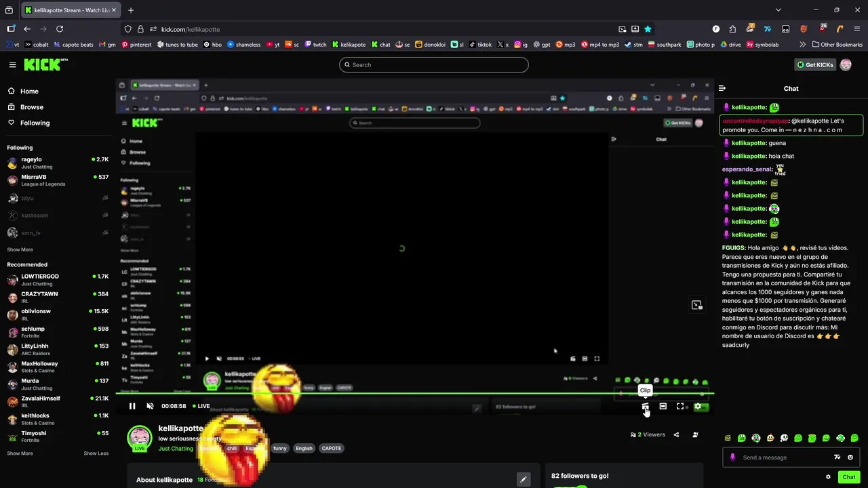Open the Kick hamburger sidebar menu
Screen dimensions: 868x488
12,65
